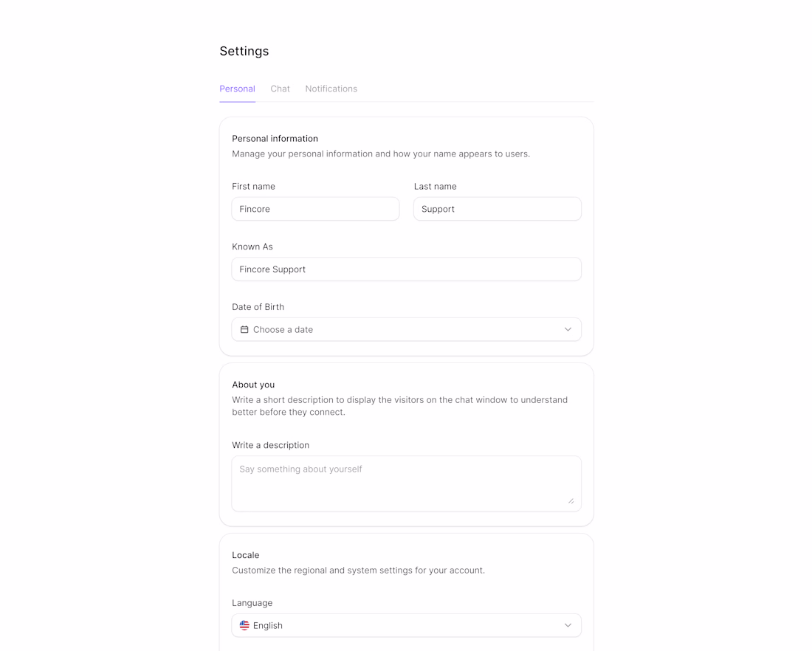Click the First name field containing Fincore
Screen dimensions: 812x651
(x=315, y=209)
